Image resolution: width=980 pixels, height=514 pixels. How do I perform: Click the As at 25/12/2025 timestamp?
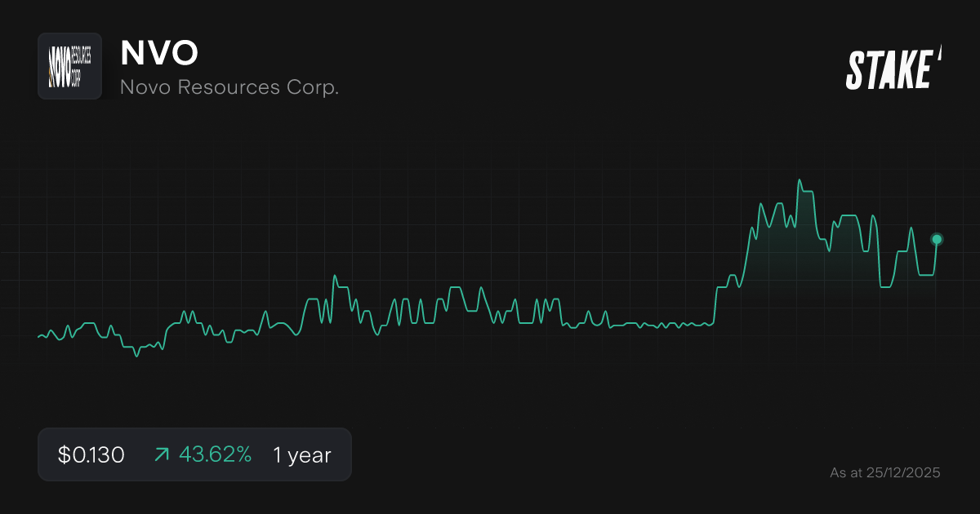886,472
